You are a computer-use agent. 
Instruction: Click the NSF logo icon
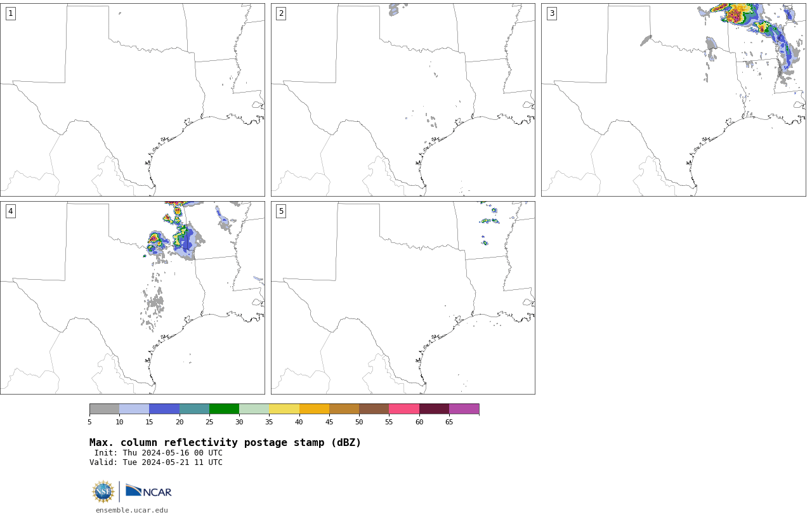[103, 492]
